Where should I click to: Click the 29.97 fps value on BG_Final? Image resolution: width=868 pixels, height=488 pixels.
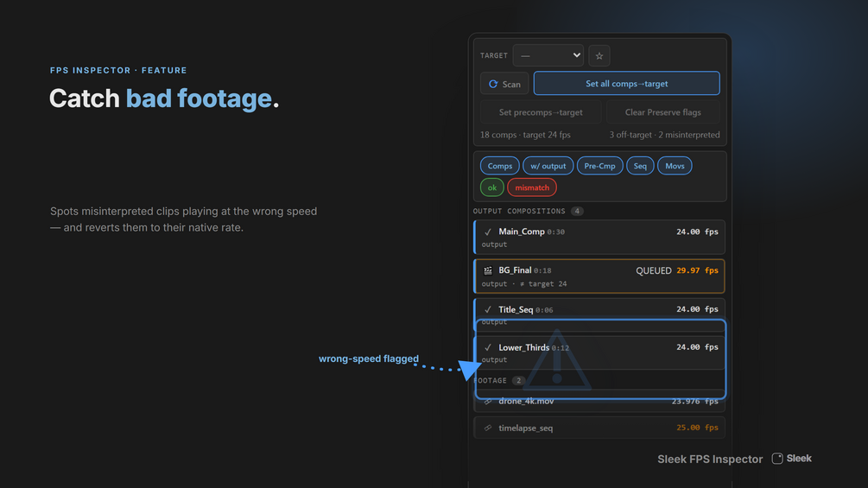[697, 270]
